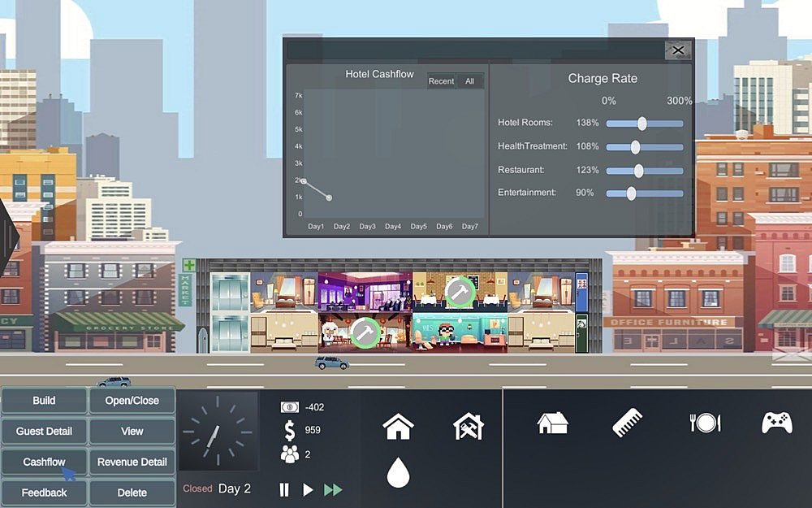Click the blue restroom sign door
The height and width of the screenshot is (508, 812).
581,291
